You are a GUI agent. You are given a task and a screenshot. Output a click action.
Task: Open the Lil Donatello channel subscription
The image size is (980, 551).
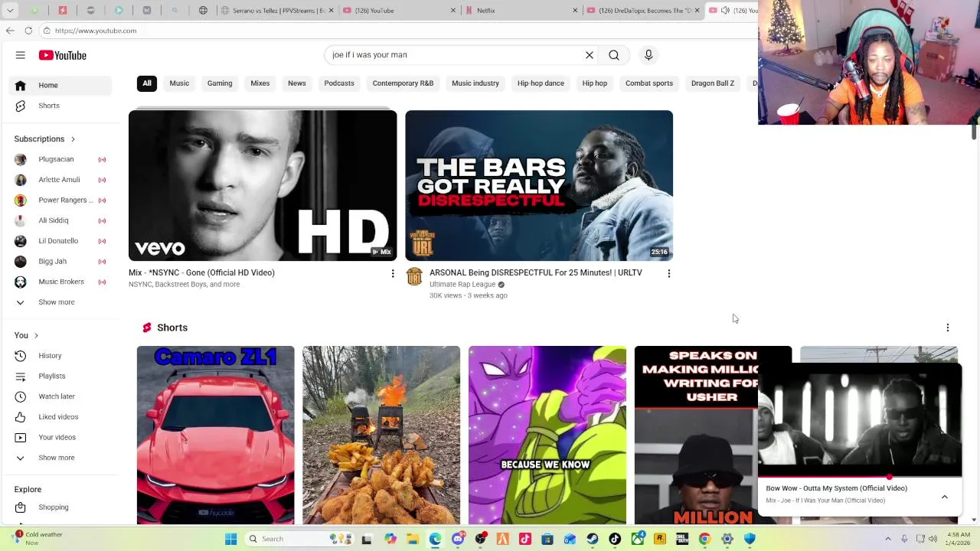[61, 241]
